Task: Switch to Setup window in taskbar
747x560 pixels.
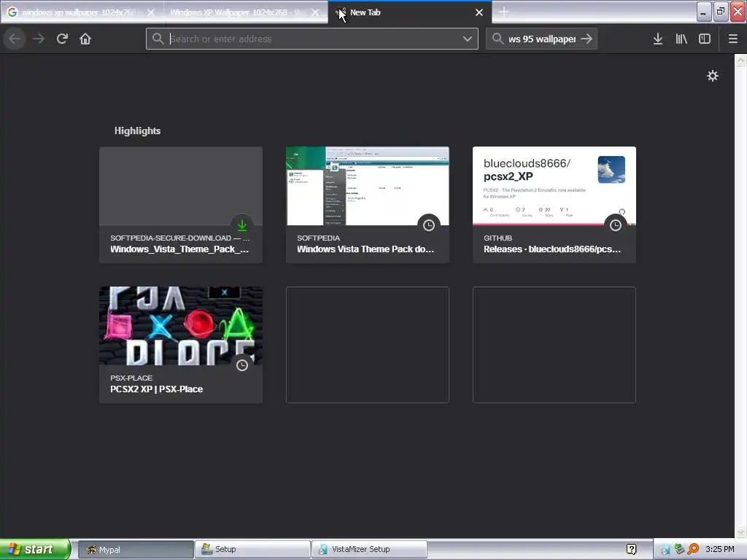Action: [252, 550]
